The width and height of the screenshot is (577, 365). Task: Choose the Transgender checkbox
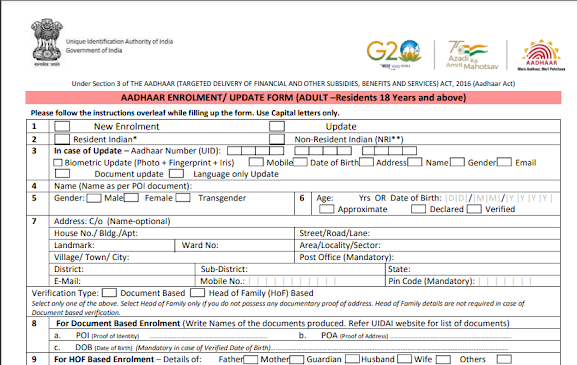[x=183, y=198]
